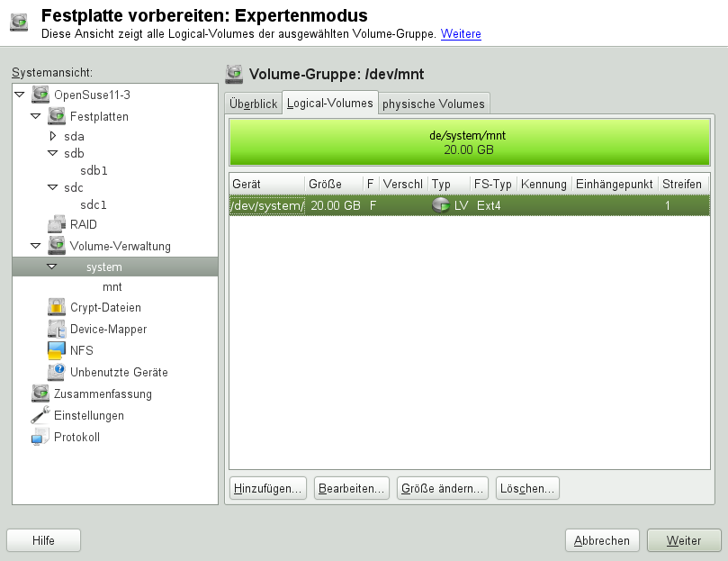The height and width of the screenshot is (561, 728).
Task: Click the Crypt-Dateien lock icon
Action: [x=56, y=307]
